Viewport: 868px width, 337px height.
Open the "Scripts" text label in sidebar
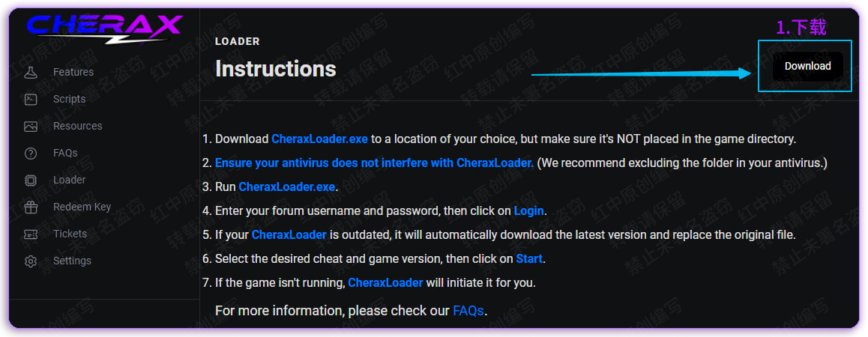coord(69,99)
